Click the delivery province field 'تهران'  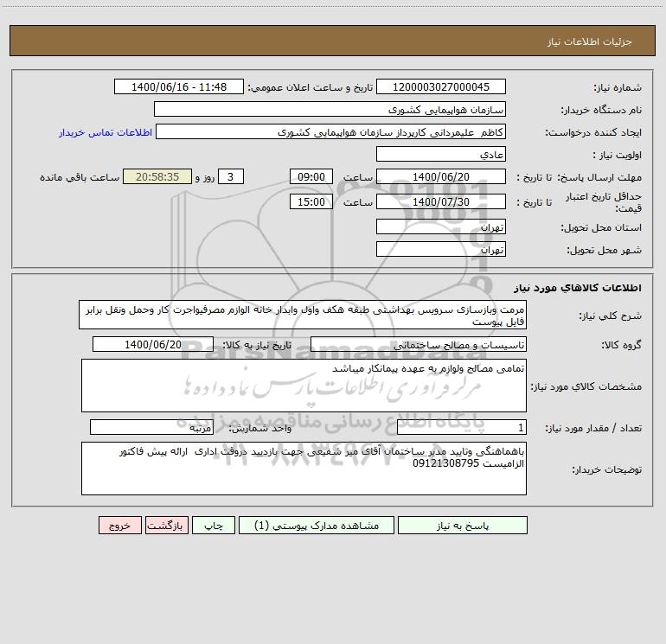point(441,227)
